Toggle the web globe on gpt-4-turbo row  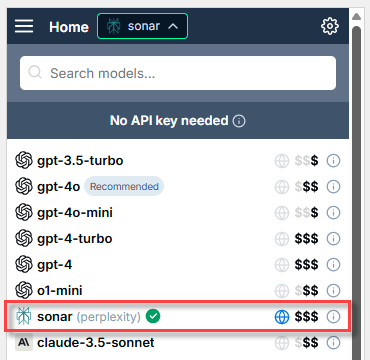tap(282, 239)
